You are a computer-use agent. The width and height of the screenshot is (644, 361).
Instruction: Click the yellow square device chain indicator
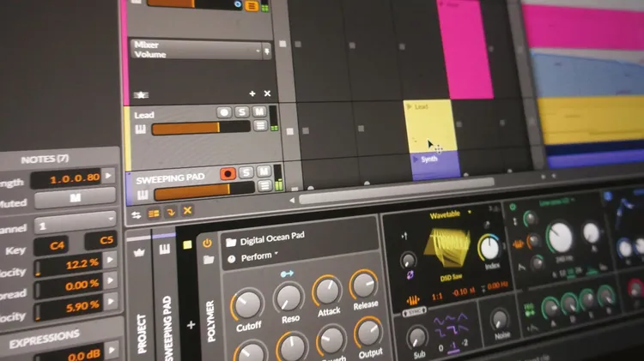(x=187, y=245)
